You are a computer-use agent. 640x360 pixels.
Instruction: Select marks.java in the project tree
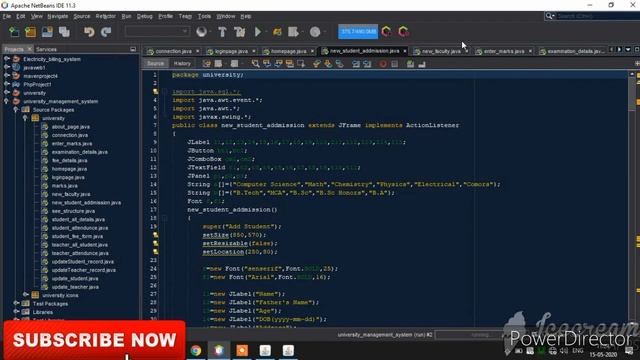[x=64, y=186]
